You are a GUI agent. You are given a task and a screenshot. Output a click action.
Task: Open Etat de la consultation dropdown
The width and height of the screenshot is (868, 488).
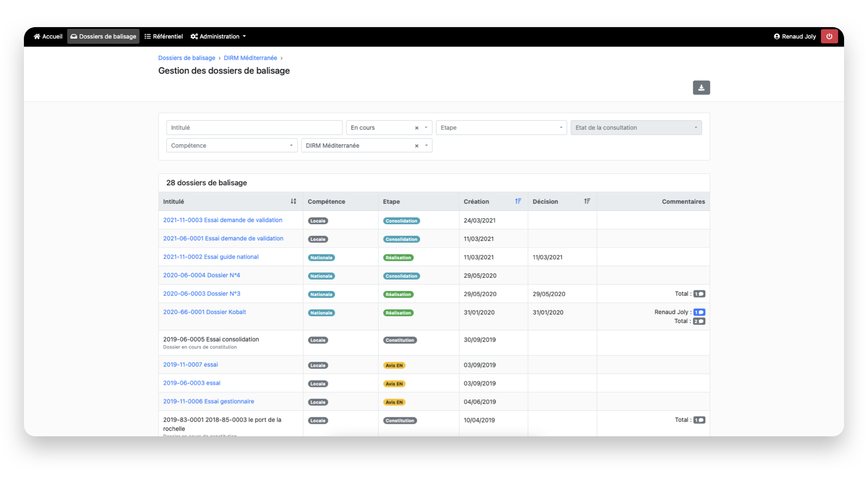tap(636, 128)
